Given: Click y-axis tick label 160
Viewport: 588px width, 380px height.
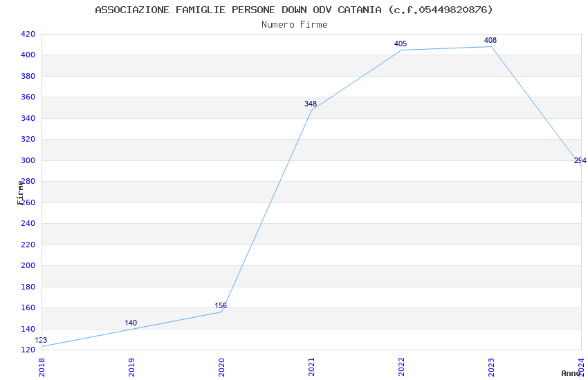Looking at the screenshot, I should (28, 307).
